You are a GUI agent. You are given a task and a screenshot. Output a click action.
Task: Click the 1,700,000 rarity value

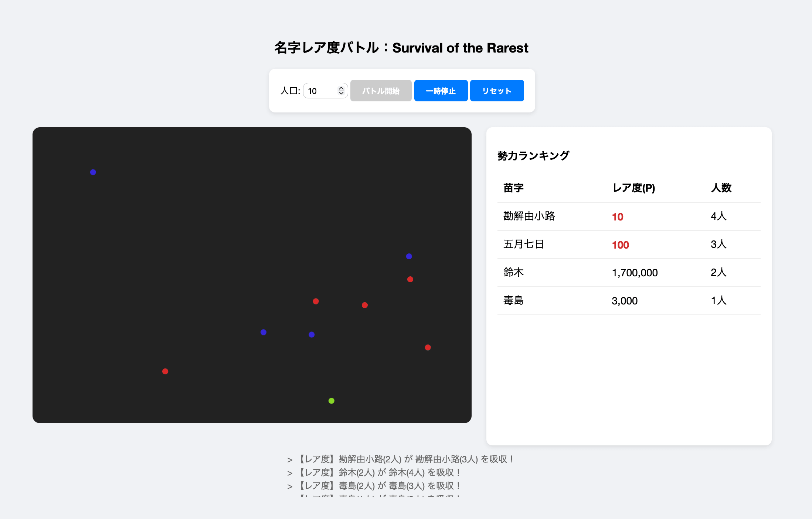tap(635, 273)
